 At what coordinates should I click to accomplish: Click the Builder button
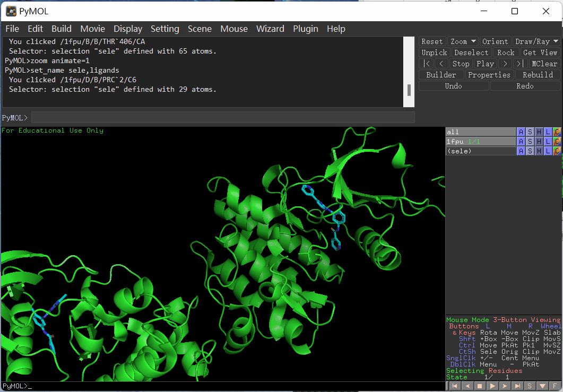441,75
